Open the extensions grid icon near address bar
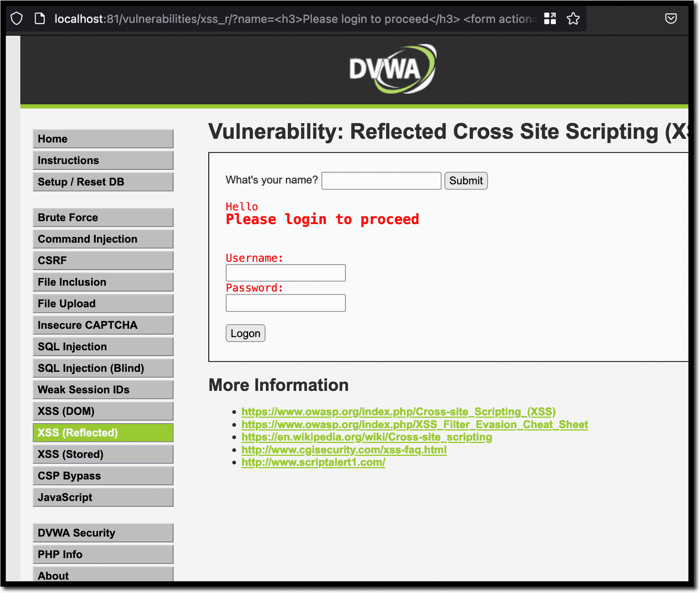Viewport: 700px width, 593px height. pyautogui.click(x=550, y=18)
